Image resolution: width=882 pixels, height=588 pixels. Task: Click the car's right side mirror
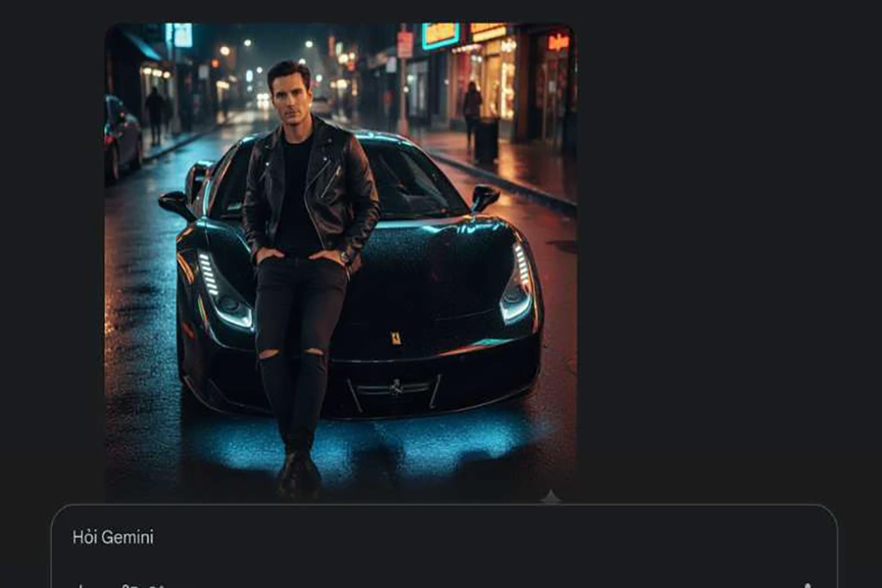484,197
